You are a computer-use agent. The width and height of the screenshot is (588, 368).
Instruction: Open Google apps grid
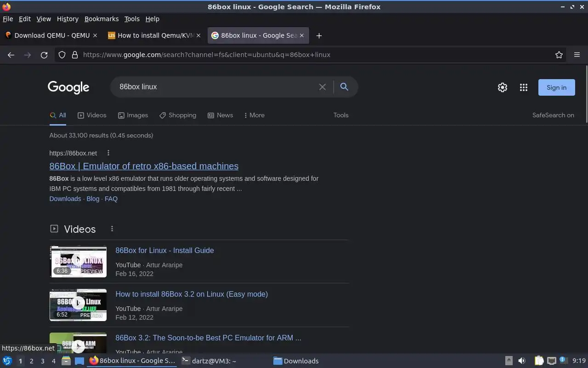pos(524,87)
